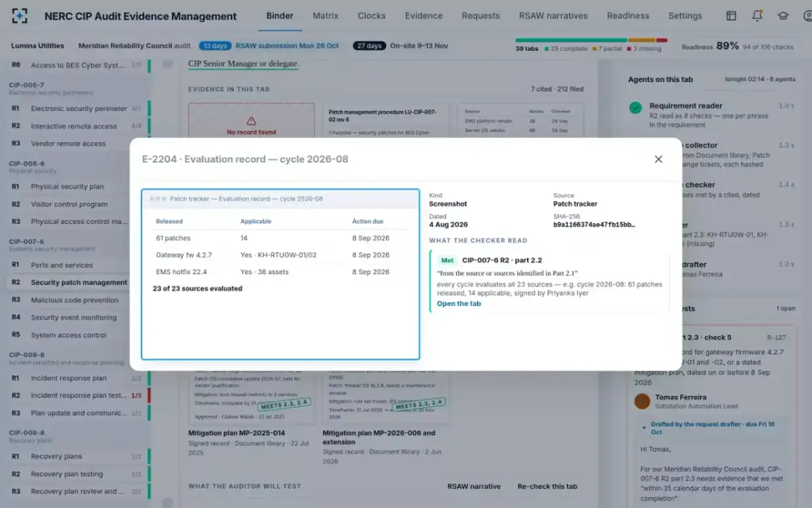Select R1 Ports and services
The width and height of the screenshot is (812, 508).
pos(77,265)
